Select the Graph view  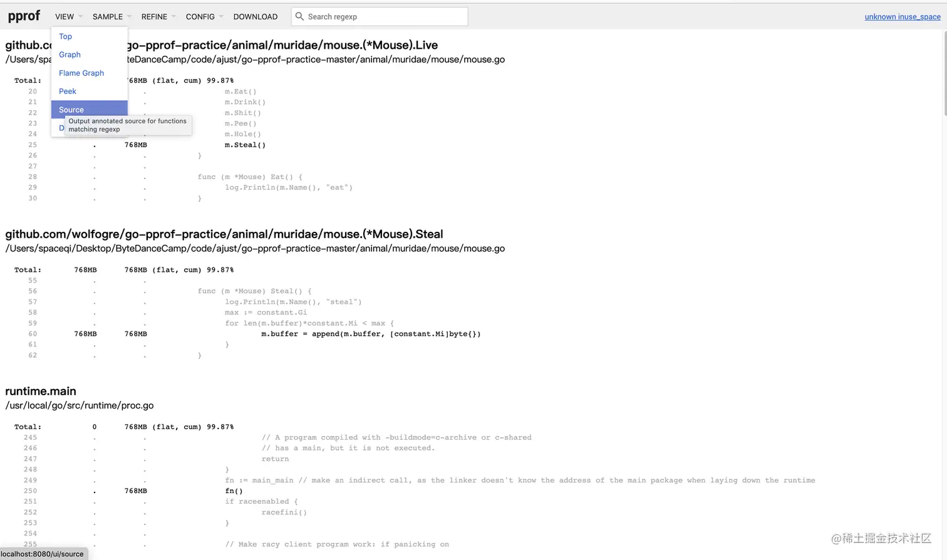click(x=69, y=54)
